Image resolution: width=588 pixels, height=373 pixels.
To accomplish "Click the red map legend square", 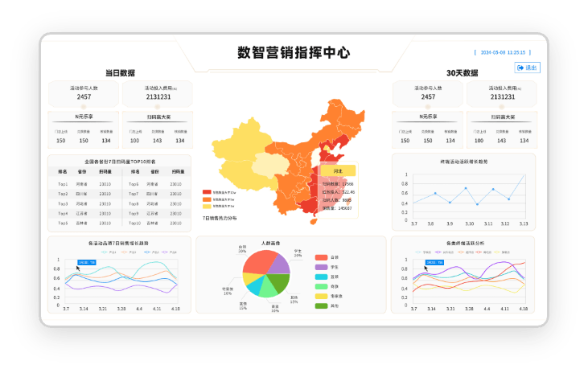I will click(x=207, y=192).
